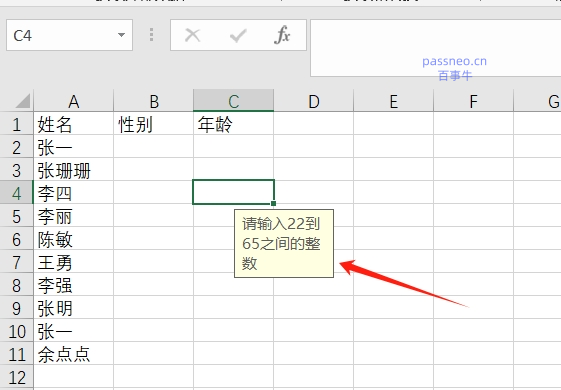Click the 张一 cell in row 10
Image resolution: width=561 pixels, height=390 pixels.
point(74,331)
